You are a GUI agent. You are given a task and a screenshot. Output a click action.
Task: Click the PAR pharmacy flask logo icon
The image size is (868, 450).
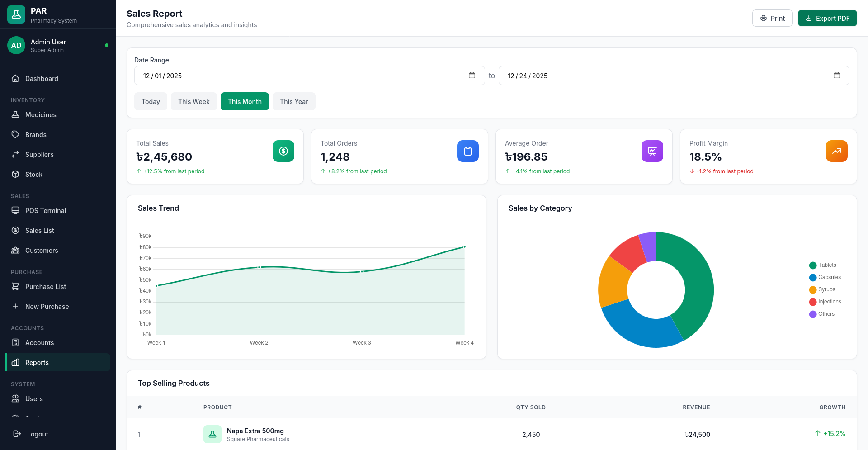(16, 14)
